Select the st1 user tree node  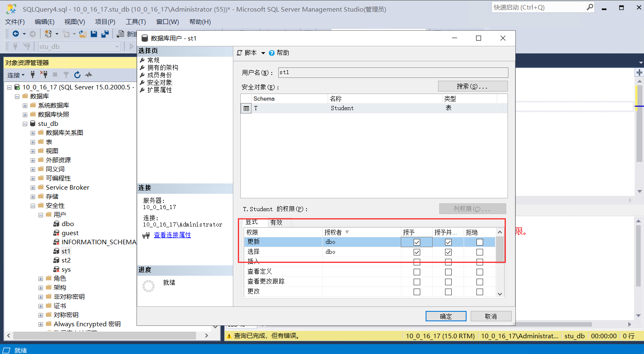pyautogui.click(x=66, y=251)
